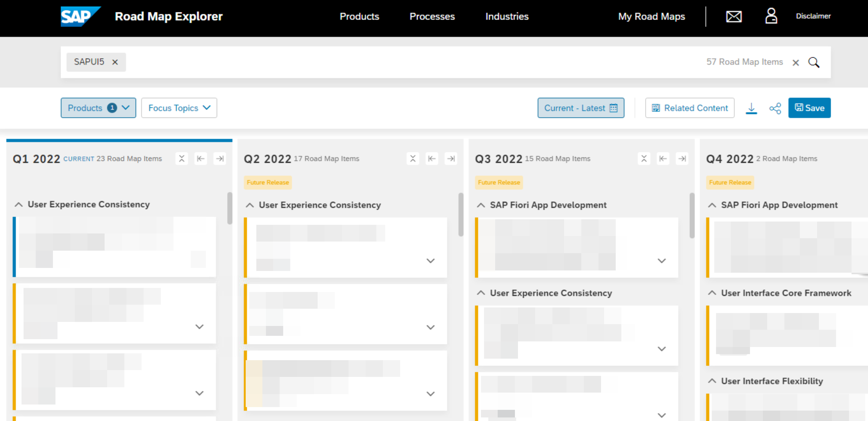Screen dimensions: 868x421
Task: Open the user profile icon
Action: (x=771, y=16)
